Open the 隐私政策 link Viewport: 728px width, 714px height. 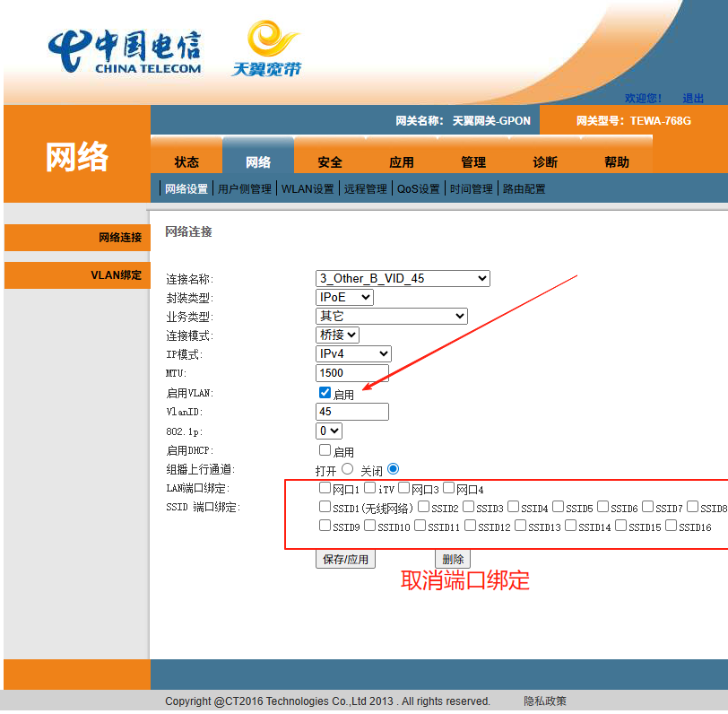[544, 701]
